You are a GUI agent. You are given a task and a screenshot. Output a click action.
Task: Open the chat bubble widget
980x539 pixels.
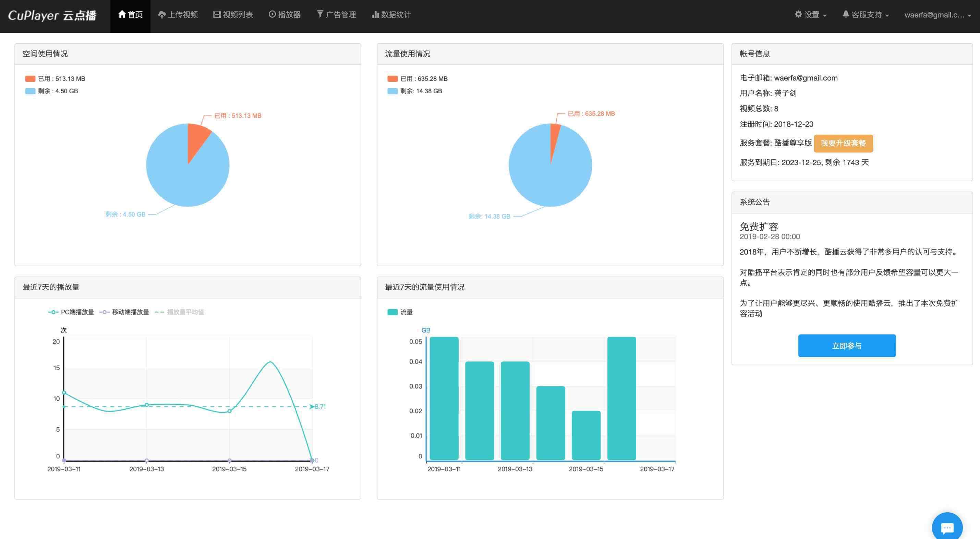pos(947,528)
